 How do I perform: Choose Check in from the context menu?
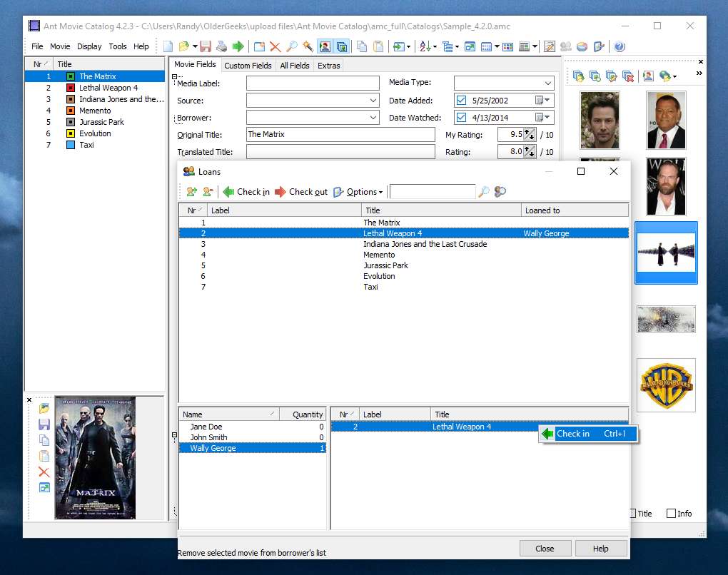click(x=588, y=434)
